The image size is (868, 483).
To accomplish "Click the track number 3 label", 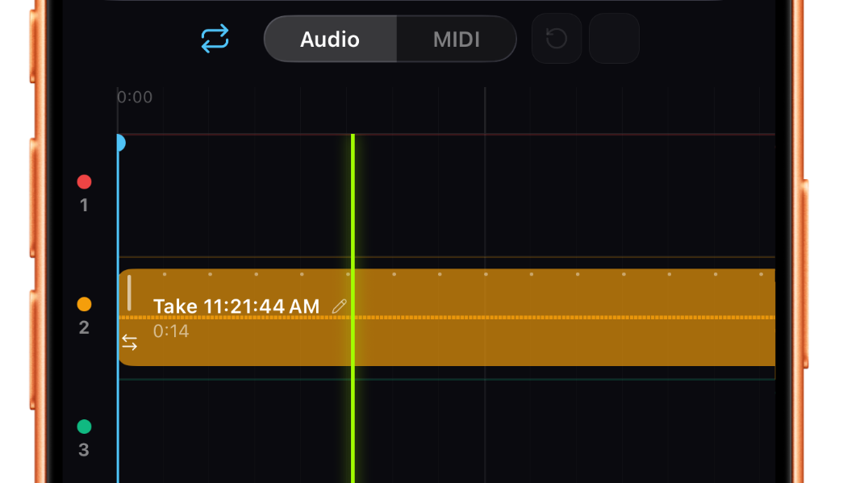I will tap(84, 450).
